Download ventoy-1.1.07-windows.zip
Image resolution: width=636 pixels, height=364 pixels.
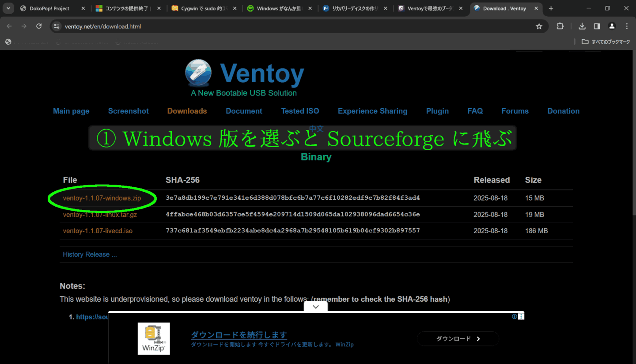(102, 198)
